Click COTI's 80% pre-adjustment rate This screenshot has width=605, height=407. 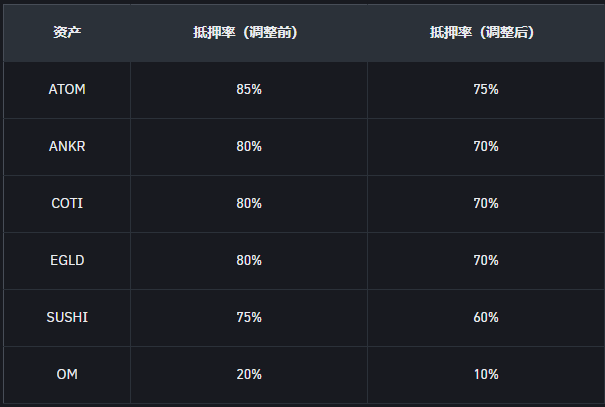pyautogui.click(x=249, y=203)
